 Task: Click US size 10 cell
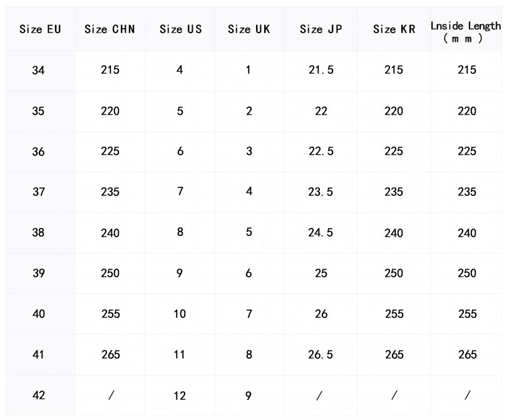point(180,314)
